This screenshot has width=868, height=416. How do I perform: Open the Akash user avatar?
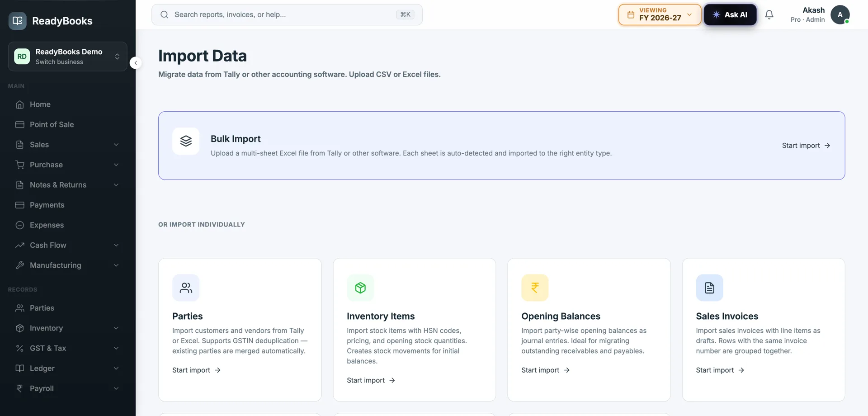840,14
